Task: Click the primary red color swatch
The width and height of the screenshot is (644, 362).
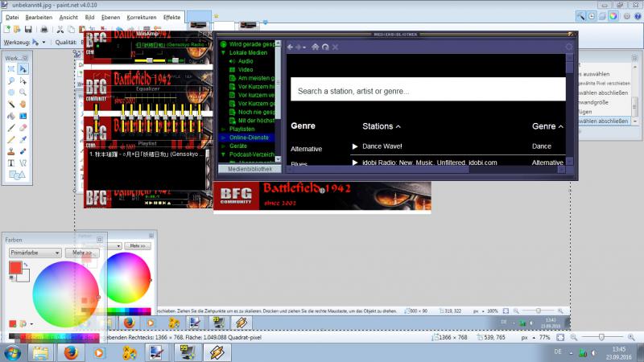Action: pos(15,268)
